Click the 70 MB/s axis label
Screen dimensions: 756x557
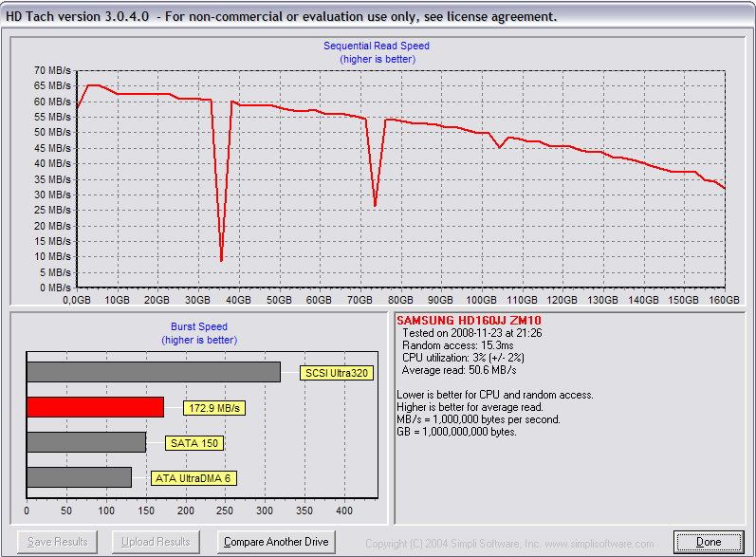52,70
